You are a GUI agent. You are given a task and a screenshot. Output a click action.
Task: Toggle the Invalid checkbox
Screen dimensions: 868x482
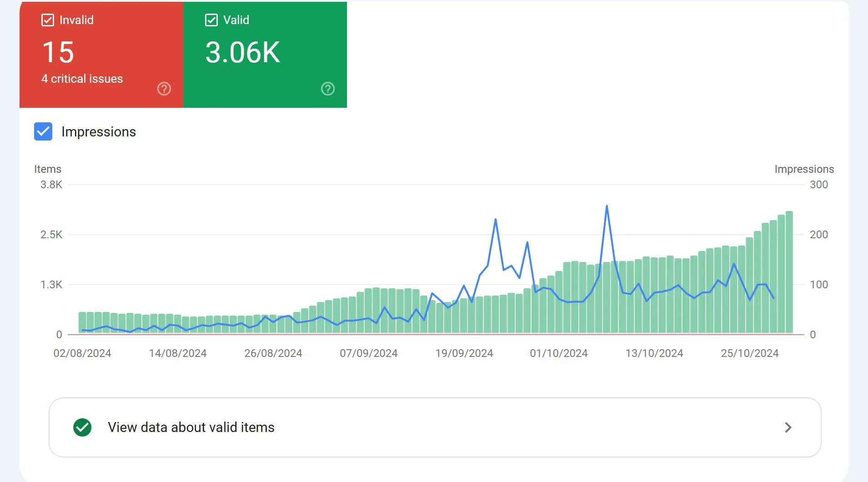click(48, 20)
